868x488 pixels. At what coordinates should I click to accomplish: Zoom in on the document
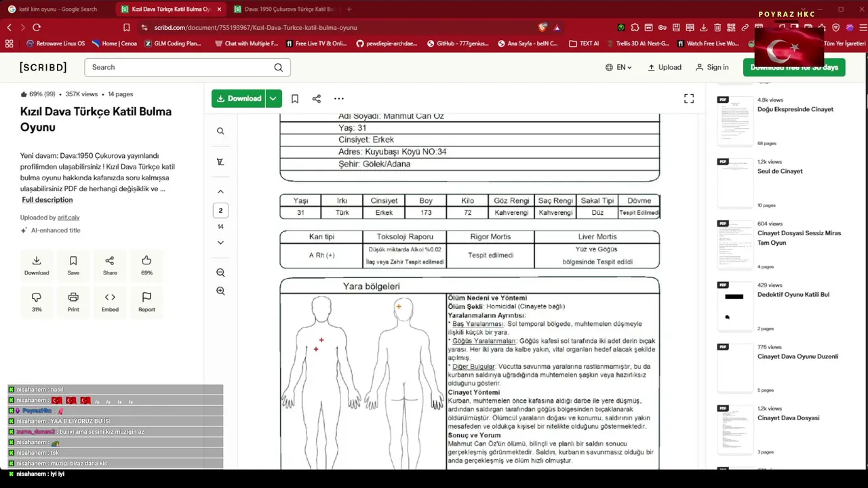tap(220, 291)
